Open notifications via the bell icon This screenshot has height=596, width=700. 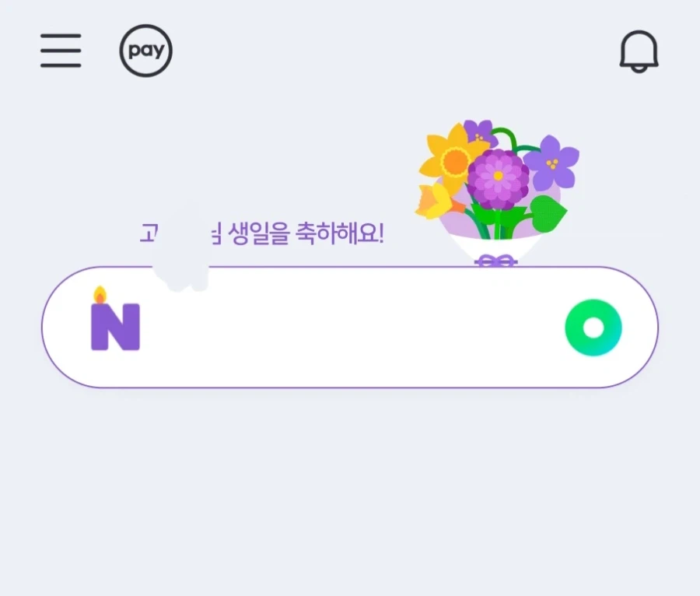click(639, 51)
